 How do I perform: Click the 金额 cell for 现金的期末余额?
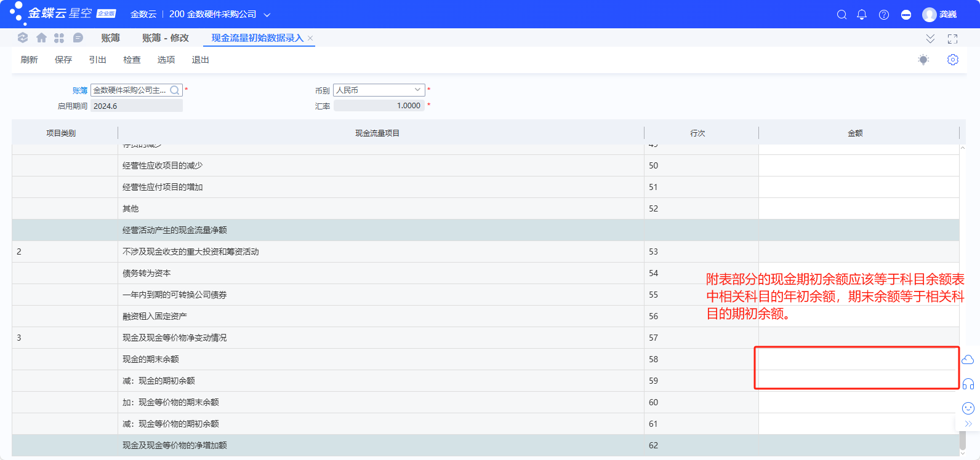(x=858, y=359)
